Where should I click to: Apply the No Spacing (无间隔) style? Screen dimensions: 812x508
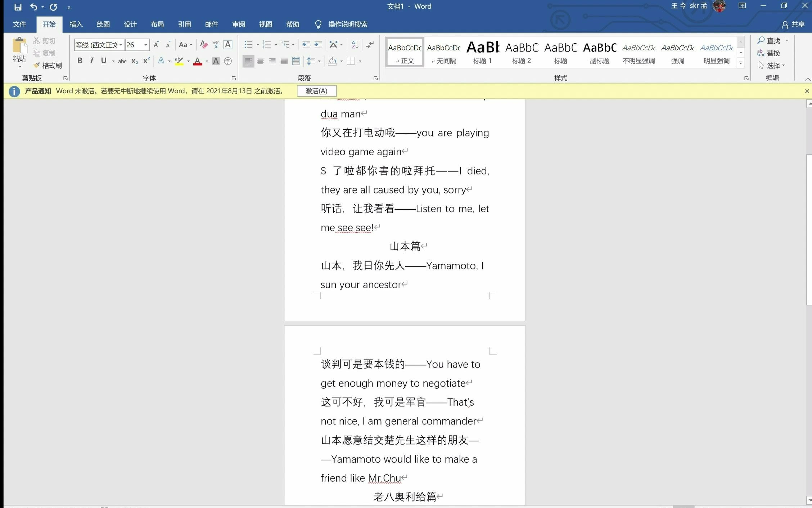(x=444, y=52)
